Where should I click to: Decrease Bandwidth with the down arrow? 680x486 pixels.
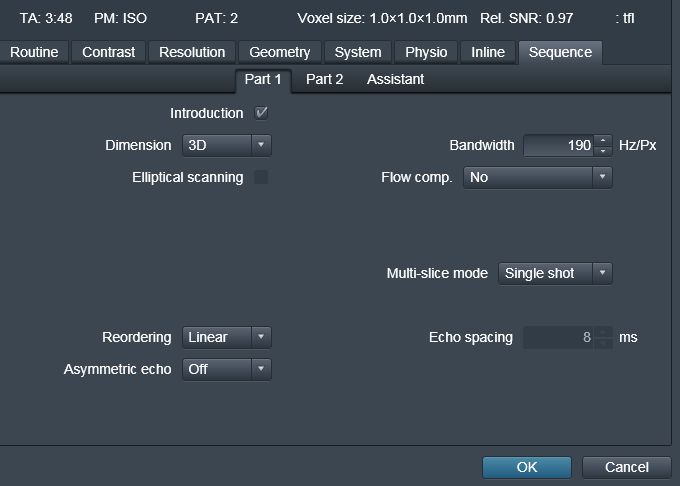[x=603, y=151]
